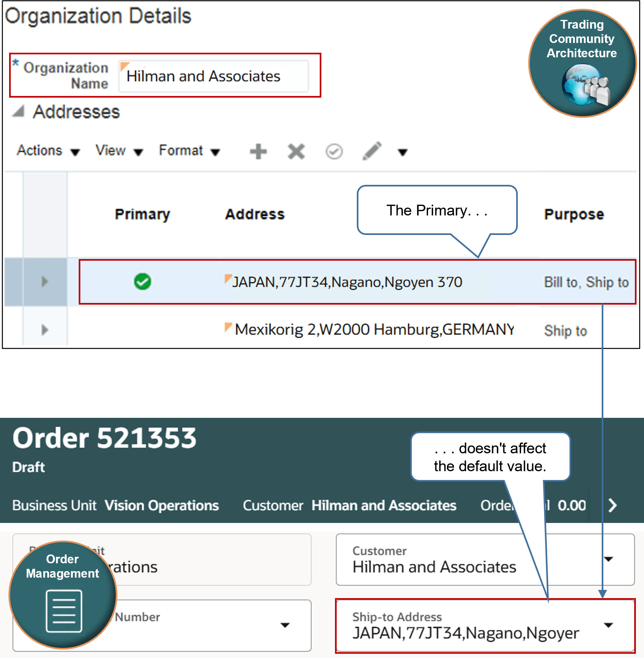Open the Ship-to Address dropdown

click(609, 625)
